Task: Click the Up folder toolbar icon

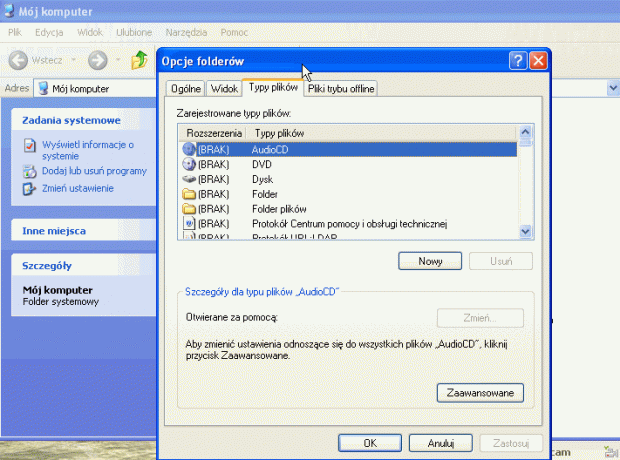Action: (x=140, y=60)
